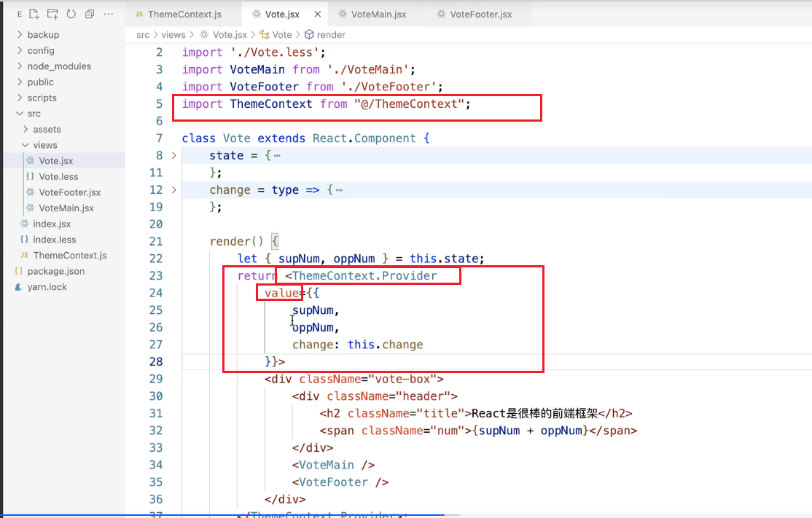Click the VoteMain tag on line 34
This screenshot has height=518, width=812.
coord(327,466)
